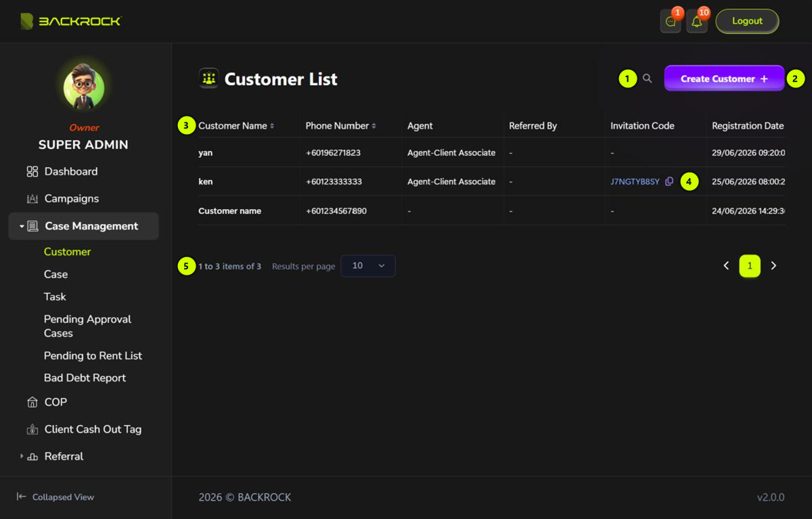Open Campaigns in sidebar
This screenshot has height=519, width=812.
[72, 199]
